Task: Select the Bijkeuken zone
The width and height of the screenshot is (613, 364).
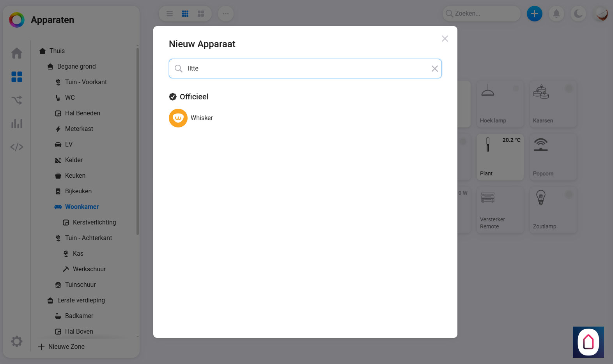Action: coord(78,191)
